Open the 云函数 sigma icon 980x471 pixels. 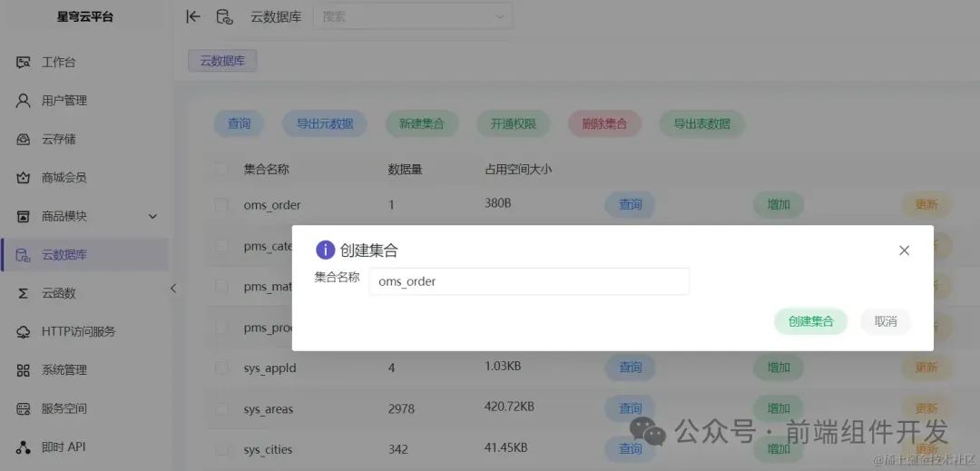[23, 294]
